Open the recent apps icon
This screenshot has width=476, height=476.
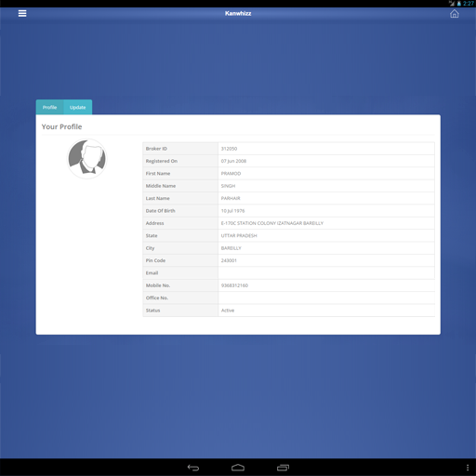point(283,468)
